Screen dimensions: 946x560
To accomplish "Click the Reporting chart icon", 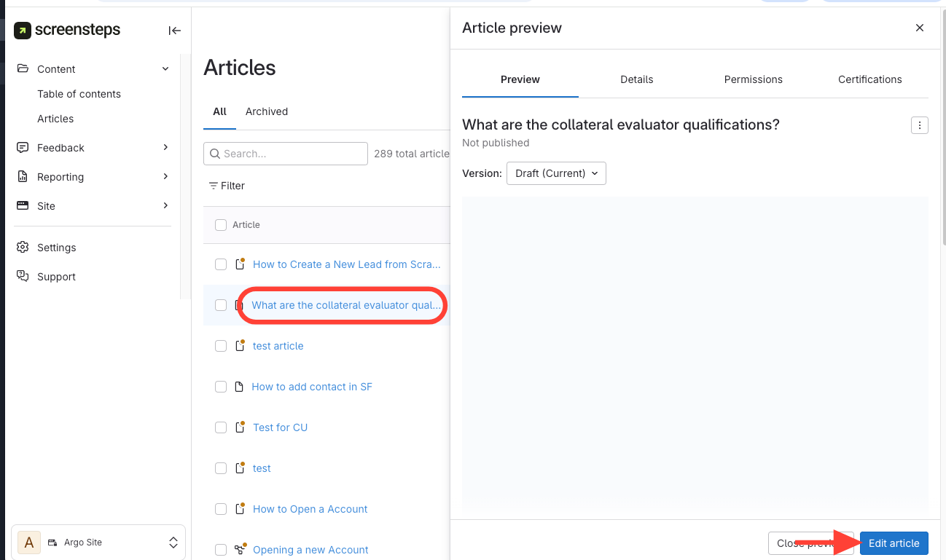I will click(23, 177).
